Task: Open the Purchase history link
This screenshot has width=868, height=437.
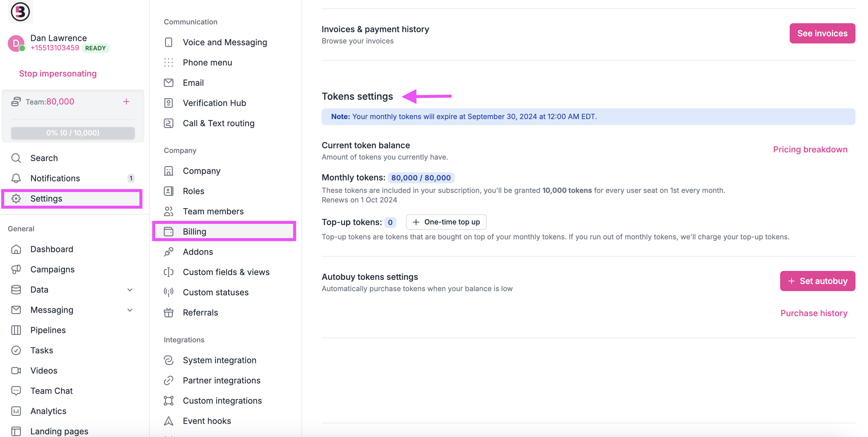Action: [813, 313]
